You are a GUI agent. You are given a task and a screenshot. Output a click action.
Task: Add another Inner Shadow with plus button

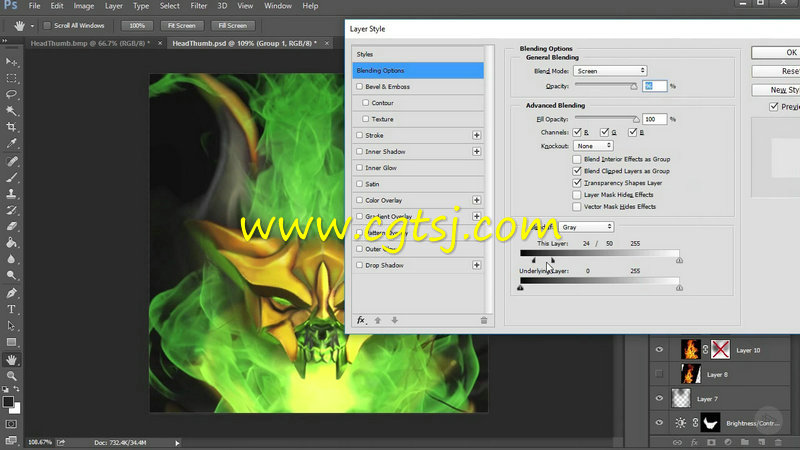click(477, 152)
